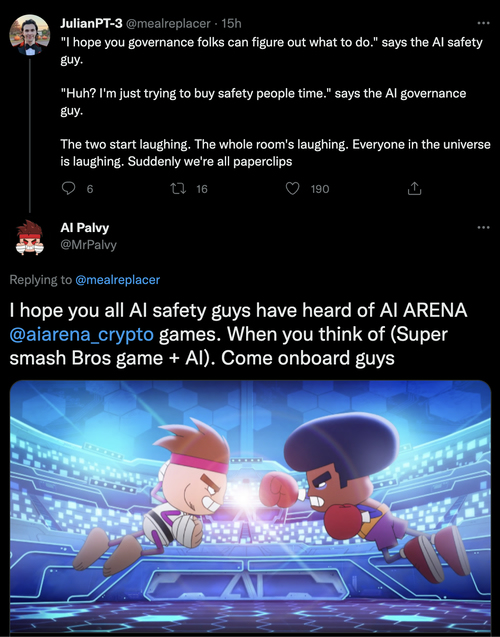The width and height of the screenshot is (500, 637).
Task: Click the retweet count 16
Action: coord(202,189)
